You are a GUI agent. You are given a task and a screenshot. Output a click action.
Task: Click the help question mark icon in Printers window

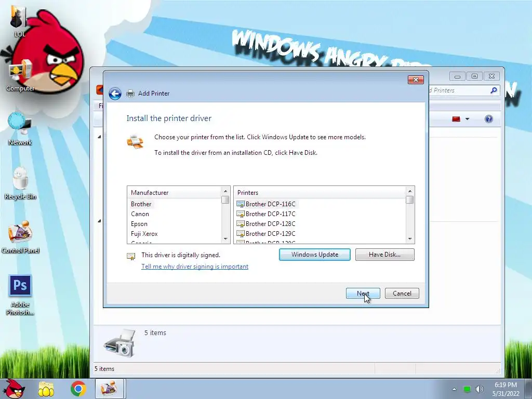488,119
